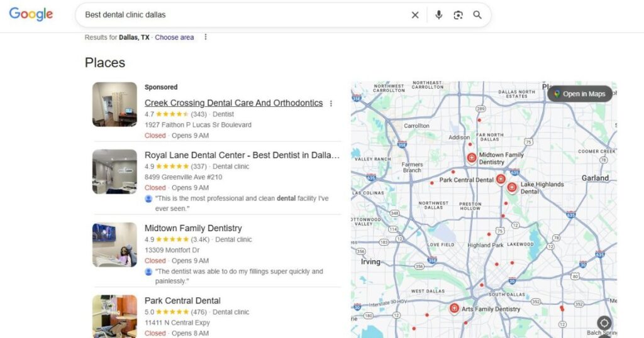Open Royal Lane Dental Center listing
Screen dimensions: 644x338
(242, 155)
